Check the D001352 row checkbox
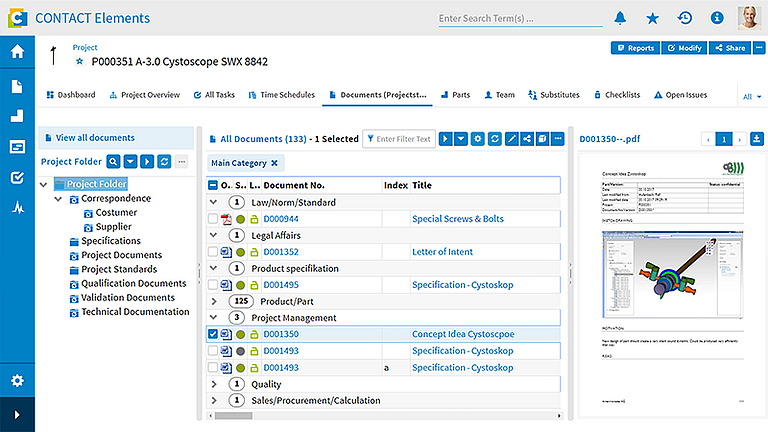768x432 pixels. [x=213, y=252]
